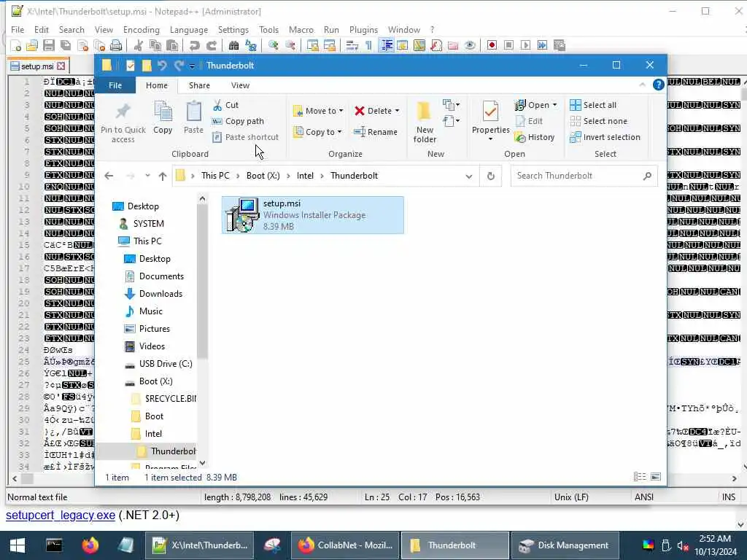
Task: Click Run Macro Multiple Times icon
Action: point(542,45)
